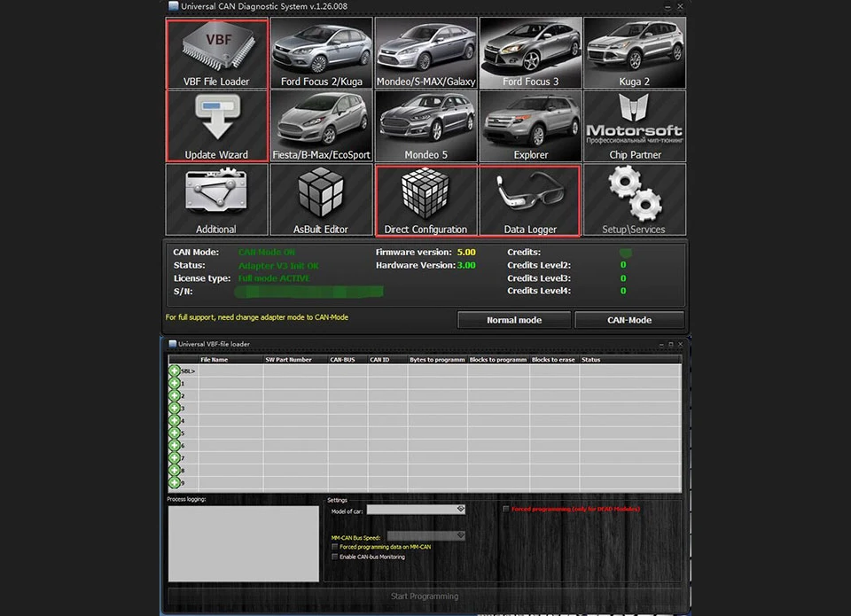This screenshot has width=851, height=616.
Task: Select the Mondeo 5 tile
Action: (426, 126)
